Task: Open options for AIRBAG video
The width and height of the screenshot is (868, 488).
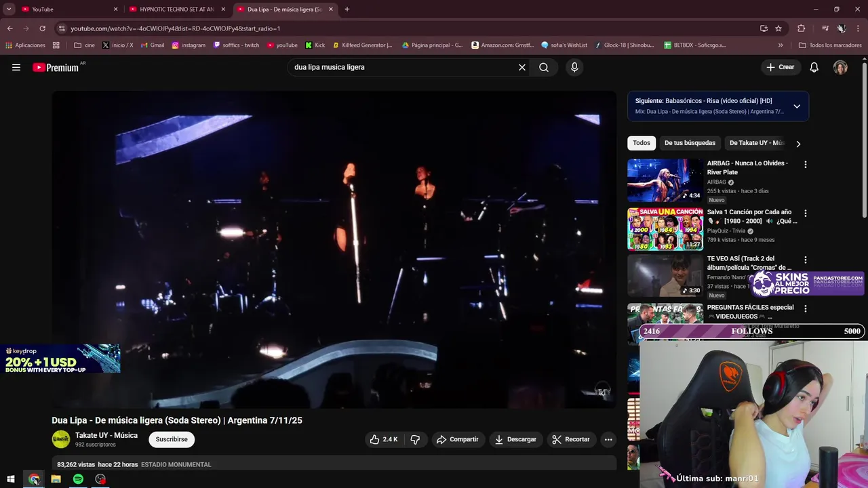Action: [x=806, y=165]
